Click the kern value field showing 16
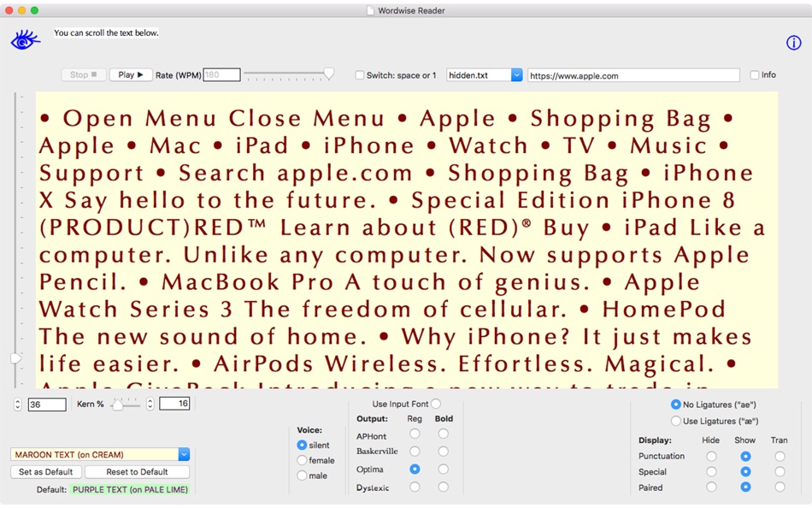The image size is (812, 508). (174, 404)
